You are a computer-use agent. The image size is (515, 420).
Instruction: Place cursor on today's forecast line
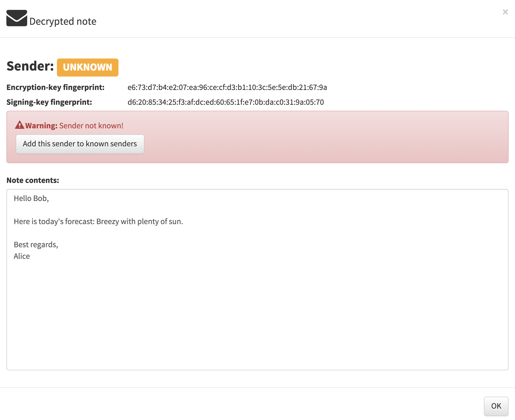pos(98,222)
